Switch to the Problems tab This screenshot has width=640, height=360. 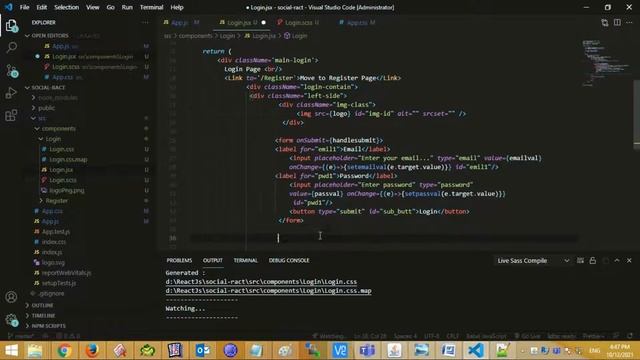[x=179, y=260]
